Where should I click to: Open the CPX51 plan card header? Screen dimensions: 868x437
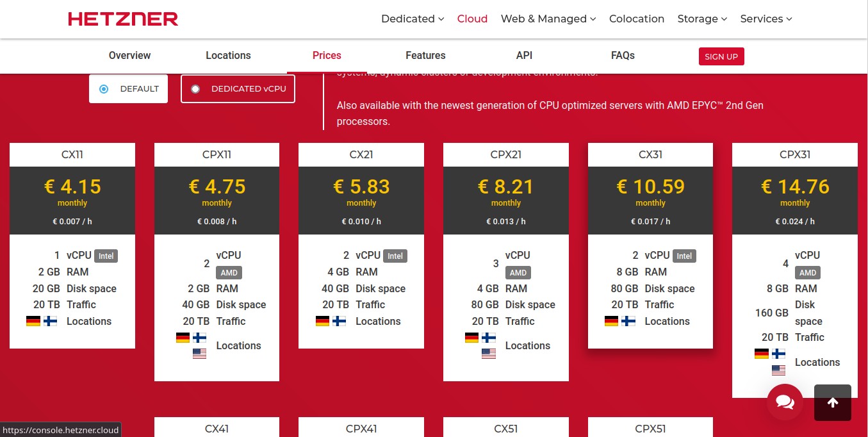pos(650,428)
